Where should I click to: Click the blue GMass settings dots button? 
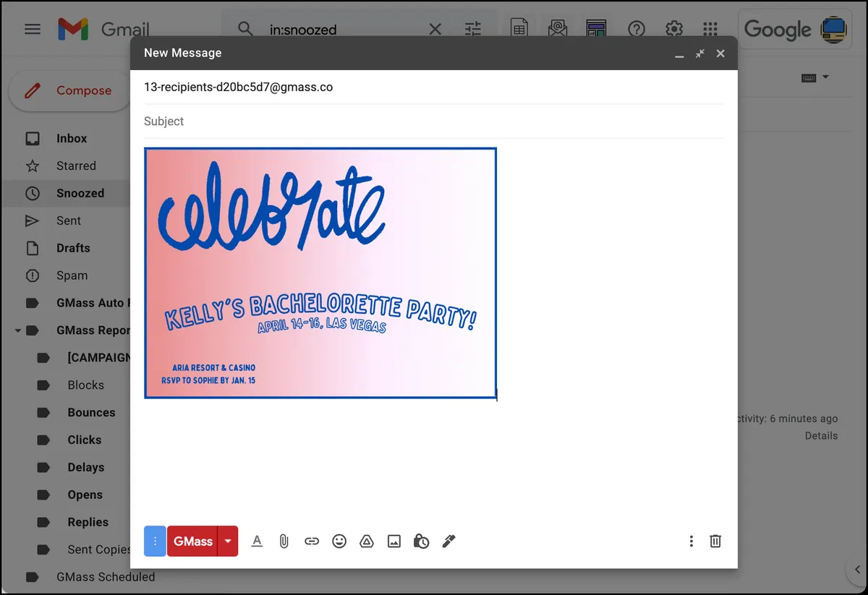click(x=155, y=541)
